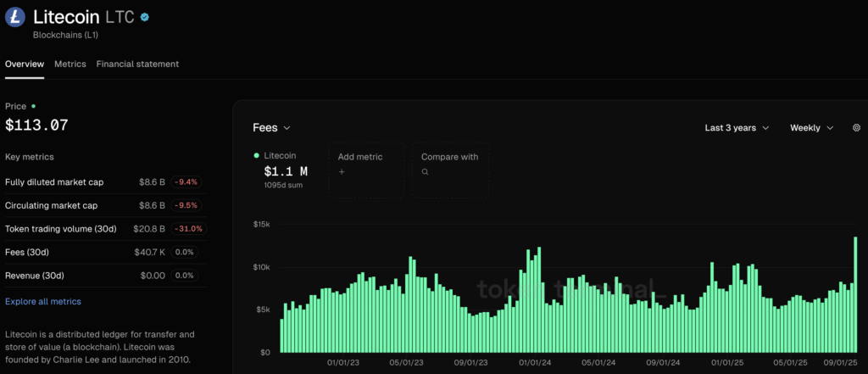Click the Litecoin title text
This screenshot has width=868, height=374.
coord(67,17)
